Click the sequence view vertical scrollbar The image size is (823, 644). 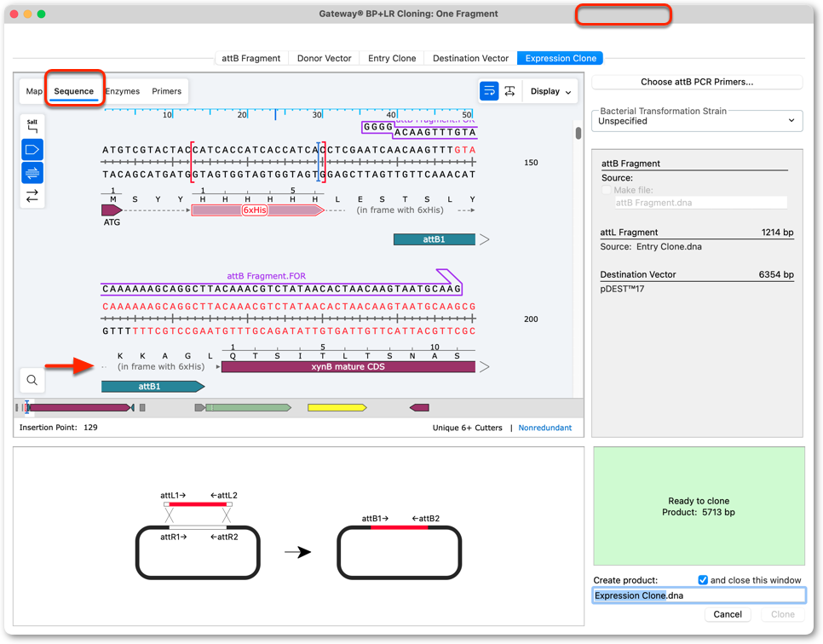[578, 133]
